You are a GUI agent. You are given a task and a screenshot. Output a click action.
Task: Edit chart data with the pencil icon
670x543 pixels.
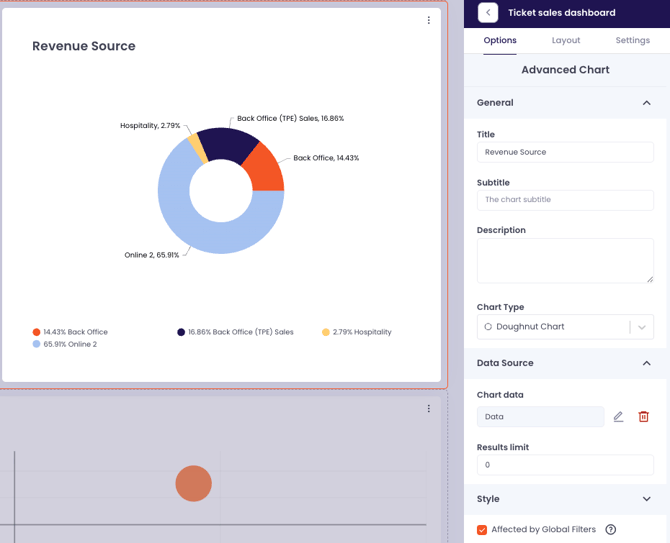618,417
